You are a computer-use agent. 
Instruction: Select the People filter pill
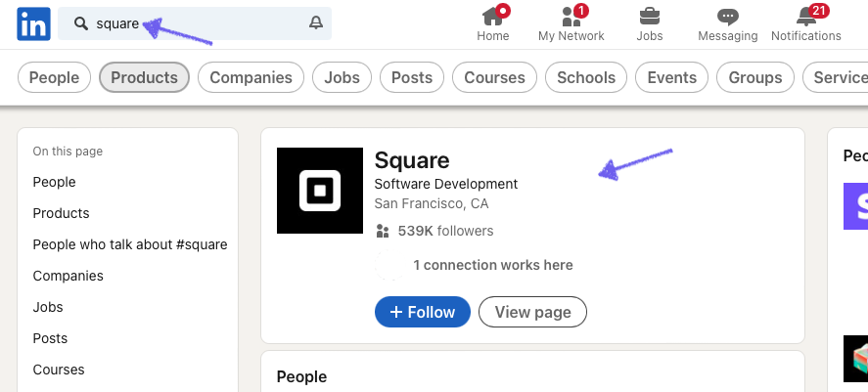54,77
